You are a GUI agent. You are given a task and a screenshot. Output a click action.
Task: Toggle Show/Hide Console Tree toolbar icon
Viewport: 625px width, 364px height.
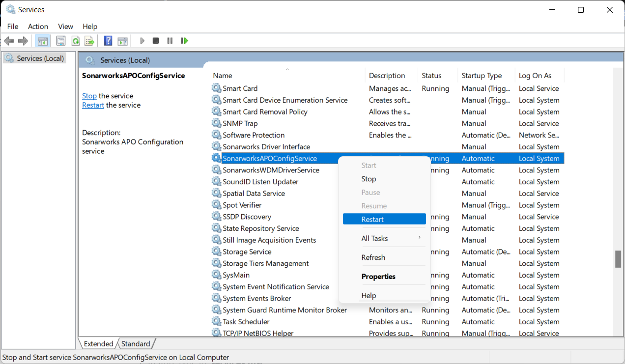(43, 41)
